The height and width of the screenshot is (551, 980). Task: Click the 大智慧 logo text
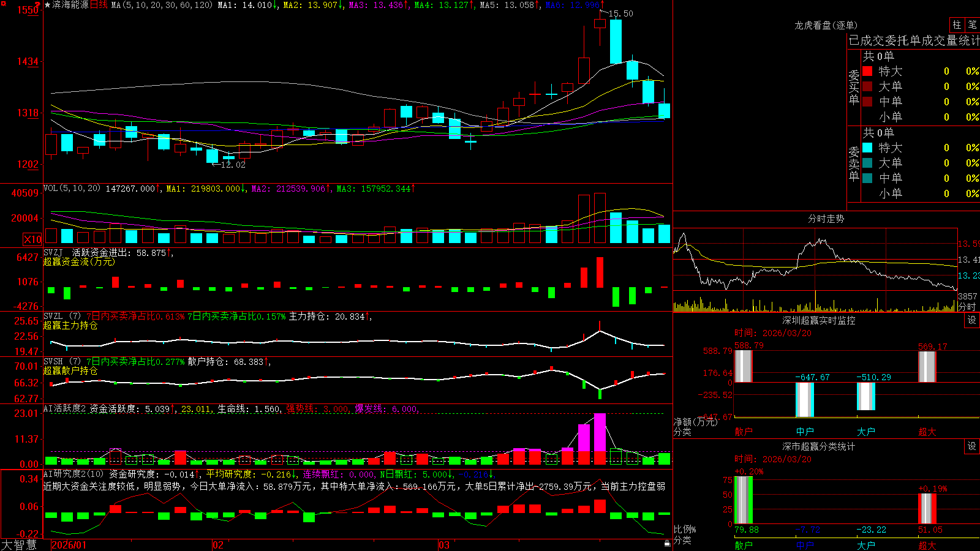coord(19,544)
